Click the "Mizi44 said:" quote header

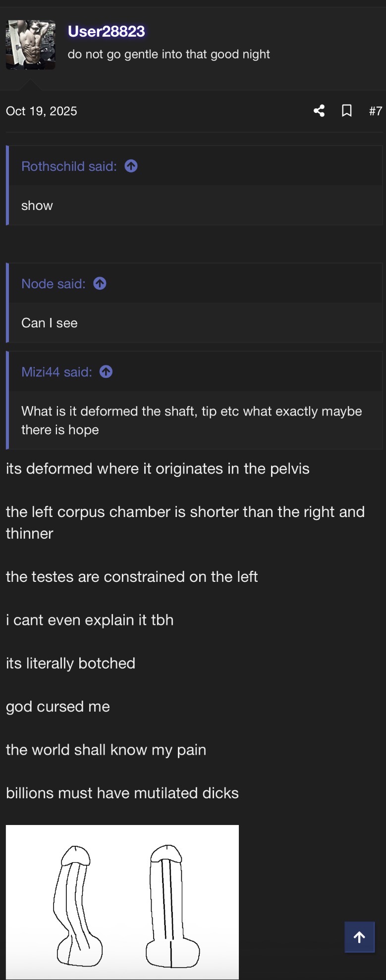pos(56,372)
